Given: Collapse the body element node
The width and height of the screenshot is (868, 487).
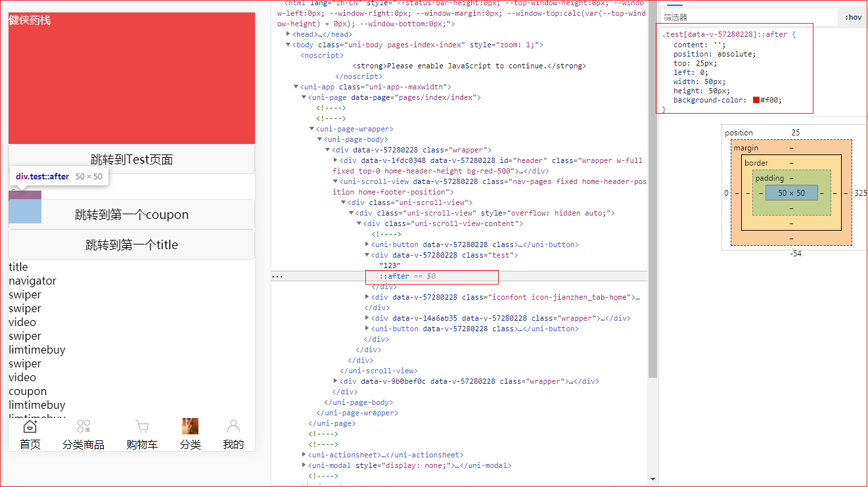Looking at the screenshot, I should coord(288,45).
